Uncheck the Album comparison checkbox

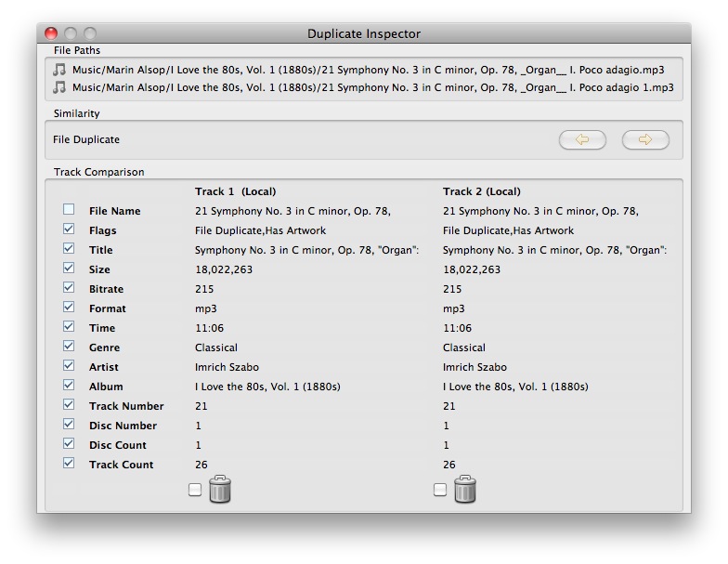(x=69, y=386)
